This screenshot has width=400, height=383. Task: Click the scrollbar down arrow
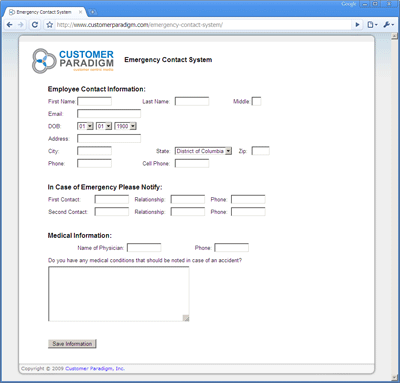point(394,377)
